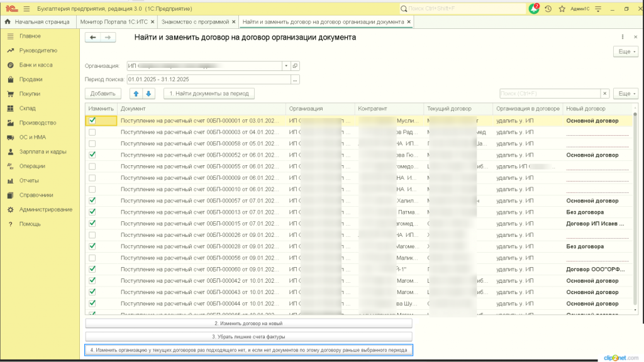The image size is (644, 362).
Task: Toggle checkbox for document 00БП-000001
Action: coord(92,120)
